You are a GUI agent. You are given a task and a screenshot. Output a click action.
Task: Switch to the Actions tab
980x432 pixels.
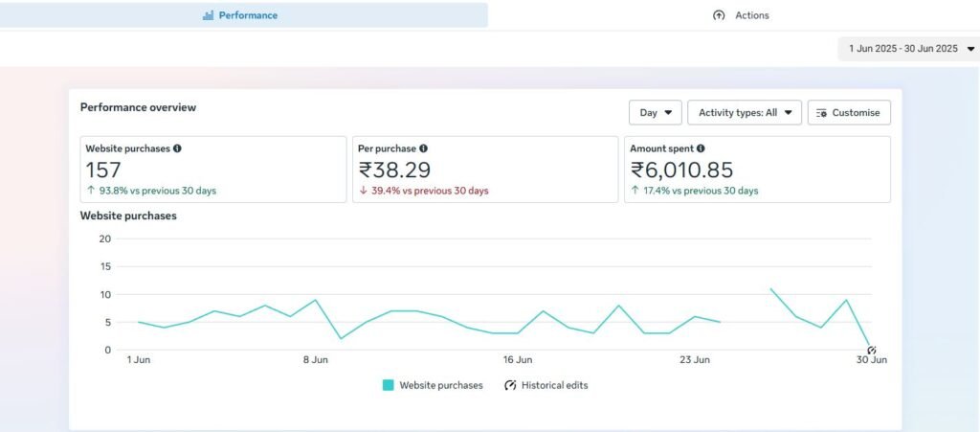(742, 15)
